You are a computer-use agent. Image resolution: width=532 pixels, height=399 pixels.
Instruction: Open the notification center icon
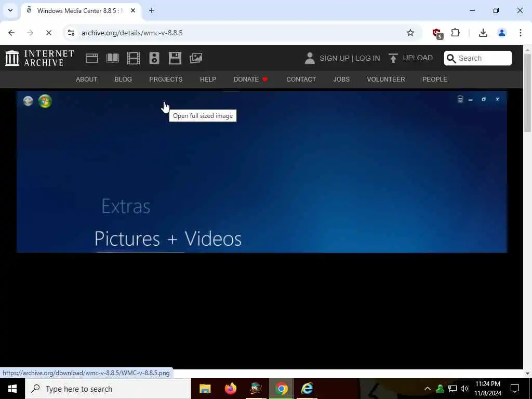[515, 389]
